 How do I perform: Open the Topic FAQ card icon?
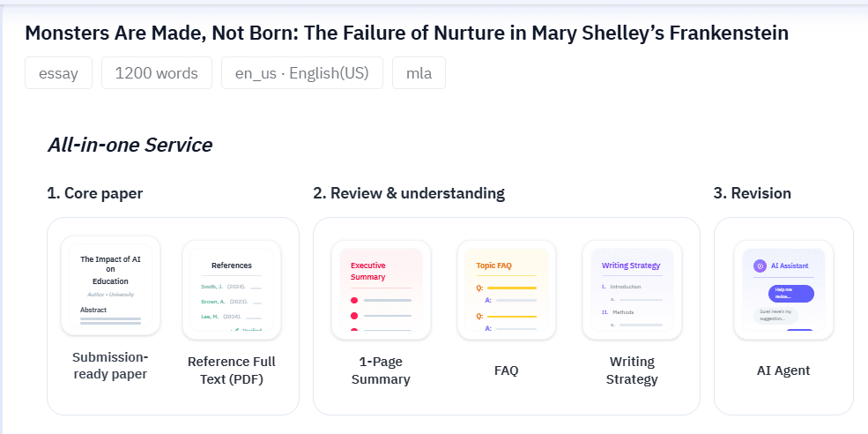click(x=506, y=289)
